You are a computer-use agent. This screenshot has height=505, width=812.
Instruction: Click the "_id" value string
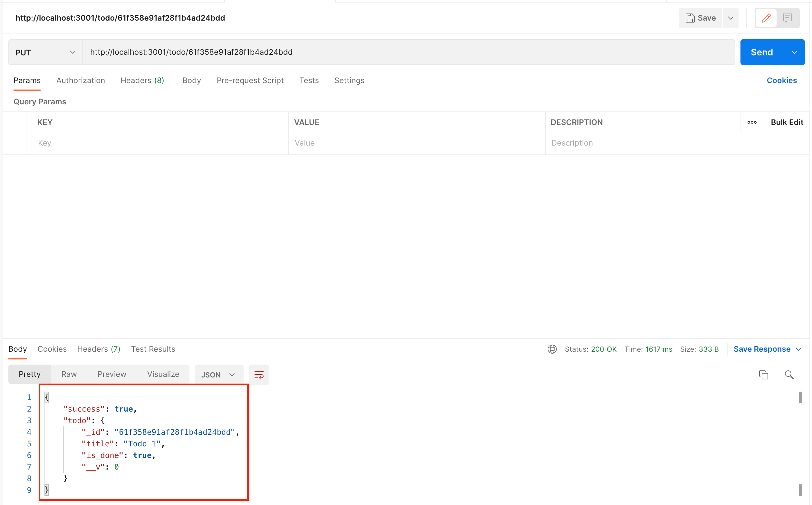coord(174,432)
